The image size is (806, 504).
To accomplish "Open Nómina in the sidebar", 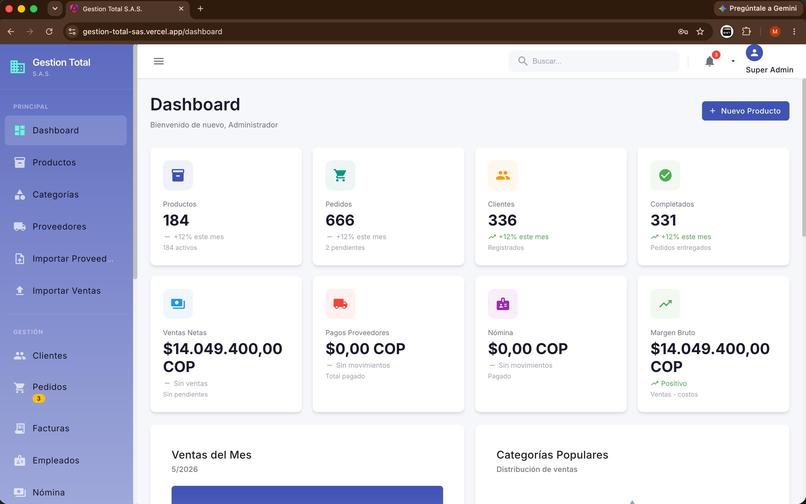I will 65,492.
